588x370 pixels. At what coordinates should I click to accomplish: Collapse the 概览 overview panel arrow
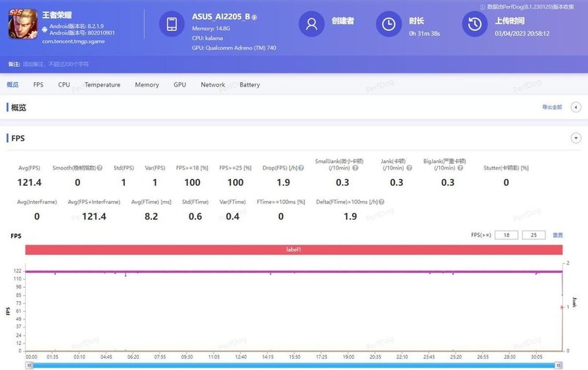pos(576,107)
